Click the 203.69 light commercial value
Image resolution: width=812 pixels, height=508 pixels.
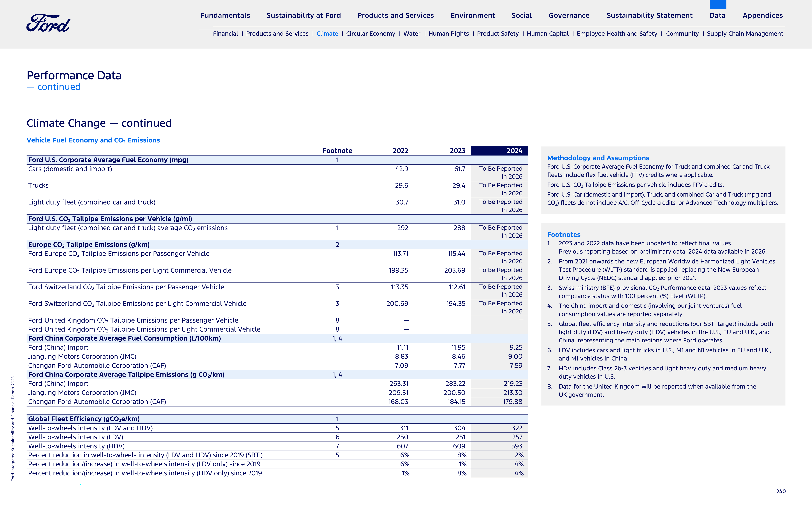pos(455,270)
